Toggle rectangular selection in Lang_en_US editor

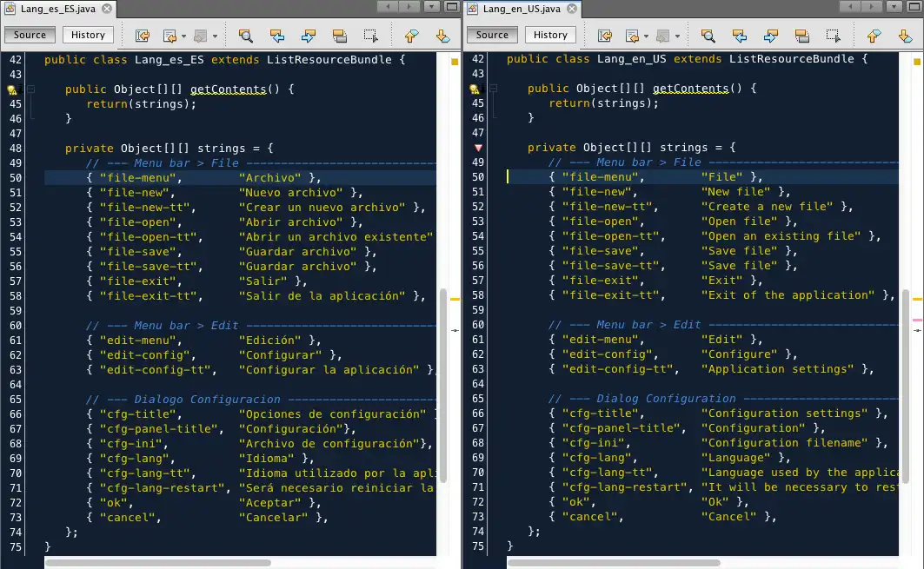(834, 36)
